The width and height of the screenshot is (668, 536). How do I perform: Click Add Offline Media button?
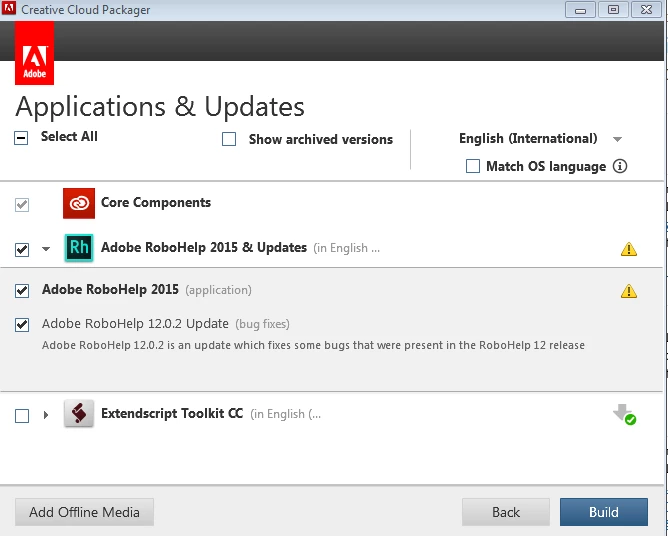84,512
